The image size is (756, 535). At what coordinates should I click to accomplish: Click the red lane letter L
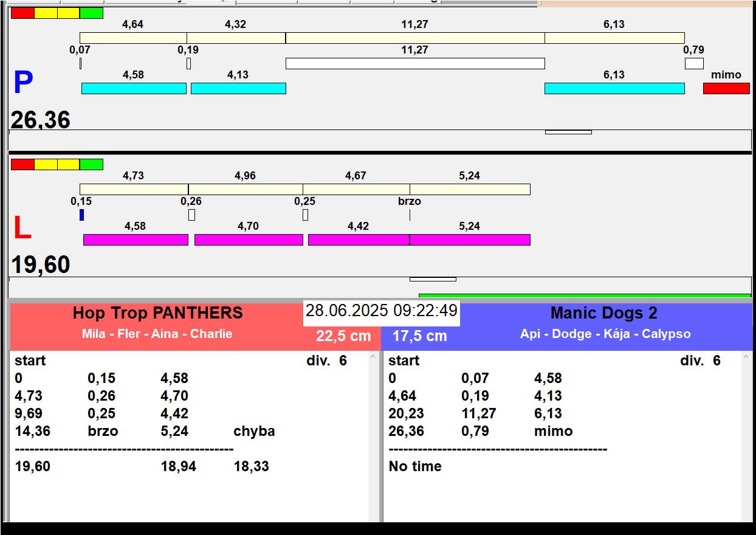pyautogui.click(x=22, y=229)
